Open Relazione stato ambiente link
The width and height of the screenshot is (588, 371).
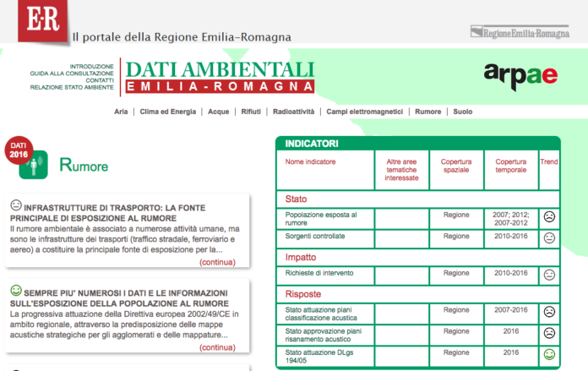[x=72, y=87]
